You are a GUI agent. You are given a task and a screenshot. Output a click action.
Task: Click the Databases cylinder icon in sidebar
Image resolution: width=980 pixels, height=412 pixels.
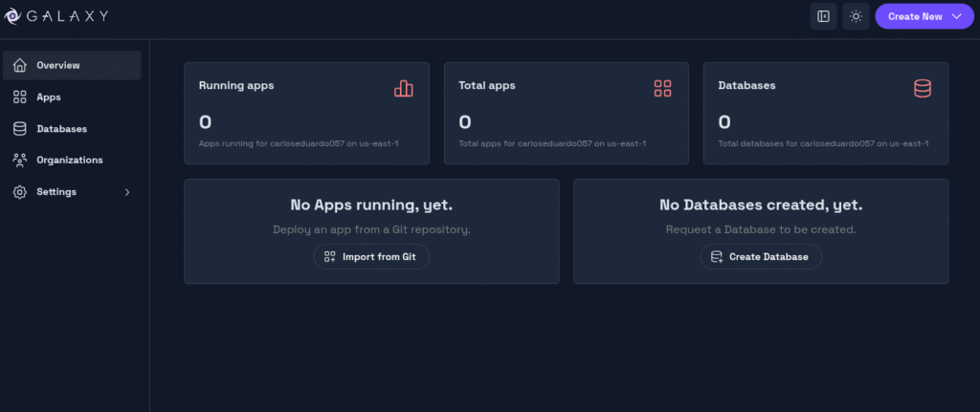(x=19, y=128)
